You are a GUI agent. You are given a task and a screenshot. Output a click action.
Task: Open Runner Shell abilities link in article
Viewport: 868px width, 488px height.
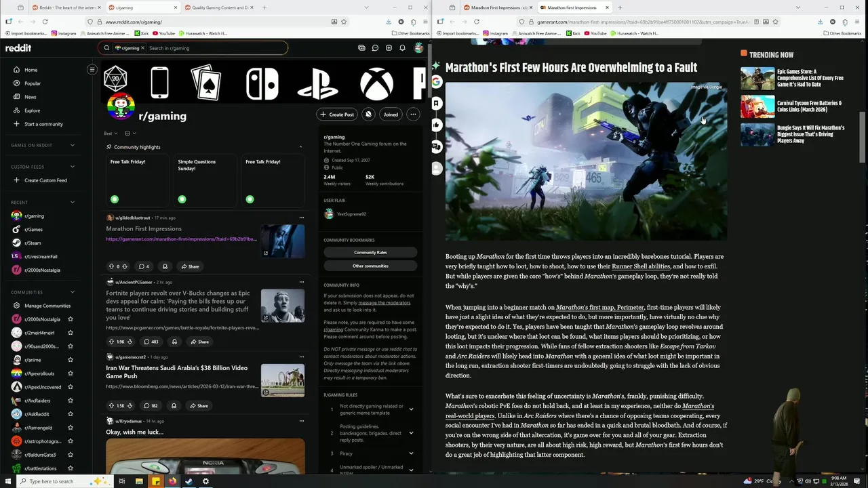point(641,266)
